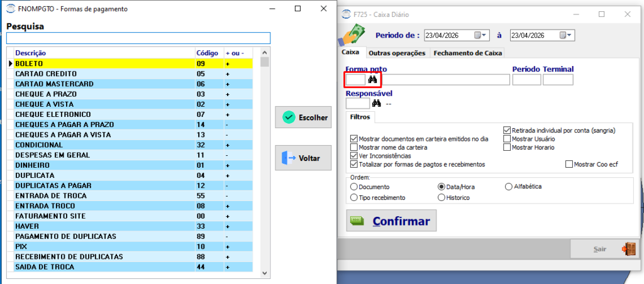Click the Pesquisa search input field
The width and height of the screenshot is (644, 284).
pyautogui.click(x=138, y=38)
